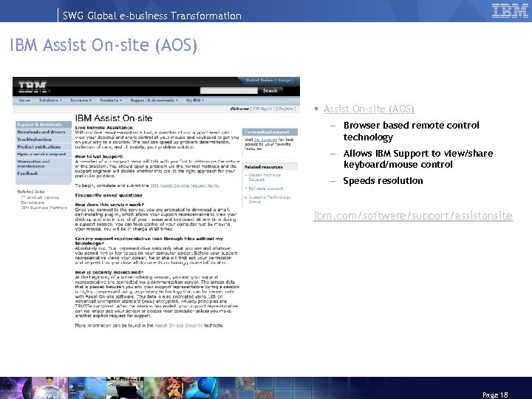Open the Home navigation item

pyautogui.click(x=24, y=100)
